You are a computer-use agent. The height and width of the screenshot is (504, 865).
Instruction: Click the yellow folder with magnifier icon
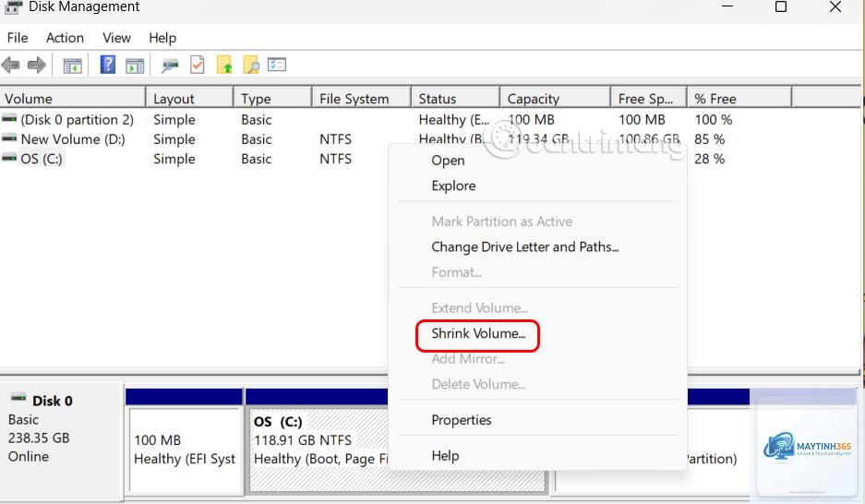click(251, 65)
